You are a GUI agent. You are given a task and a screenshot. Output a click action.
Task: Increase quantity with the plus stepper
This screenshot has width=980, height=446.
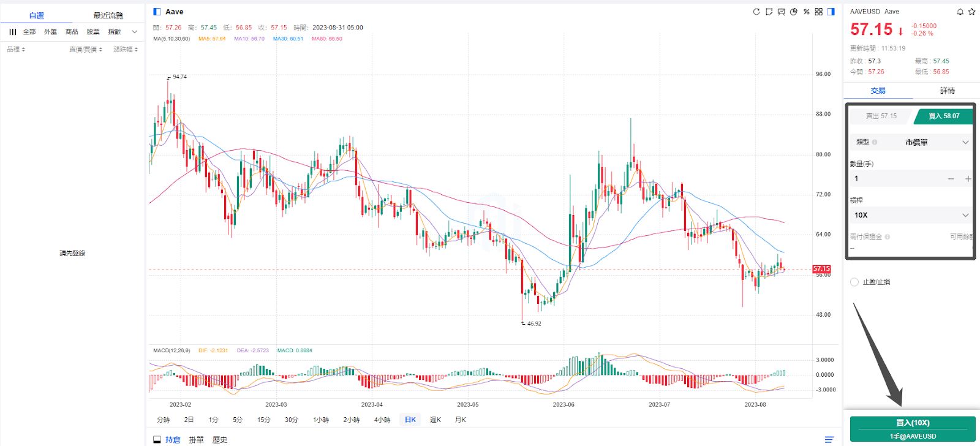pyautogui.click(x=968, y=179)
